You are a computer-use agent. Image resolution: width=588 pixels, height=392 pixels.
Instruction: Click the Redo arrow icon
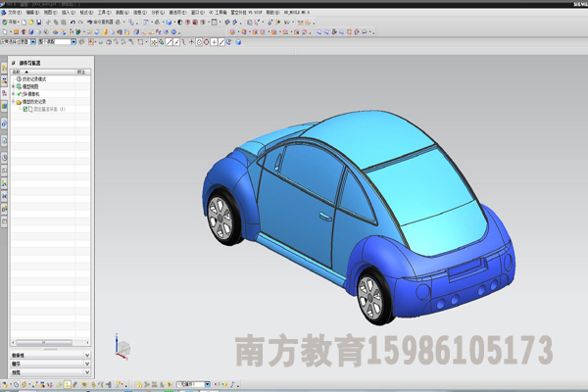(x=80, y=23)
